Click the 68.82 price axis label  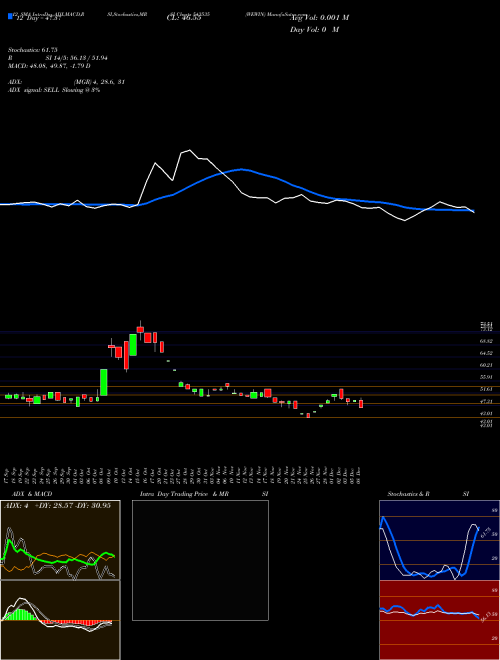coord(486,341)
